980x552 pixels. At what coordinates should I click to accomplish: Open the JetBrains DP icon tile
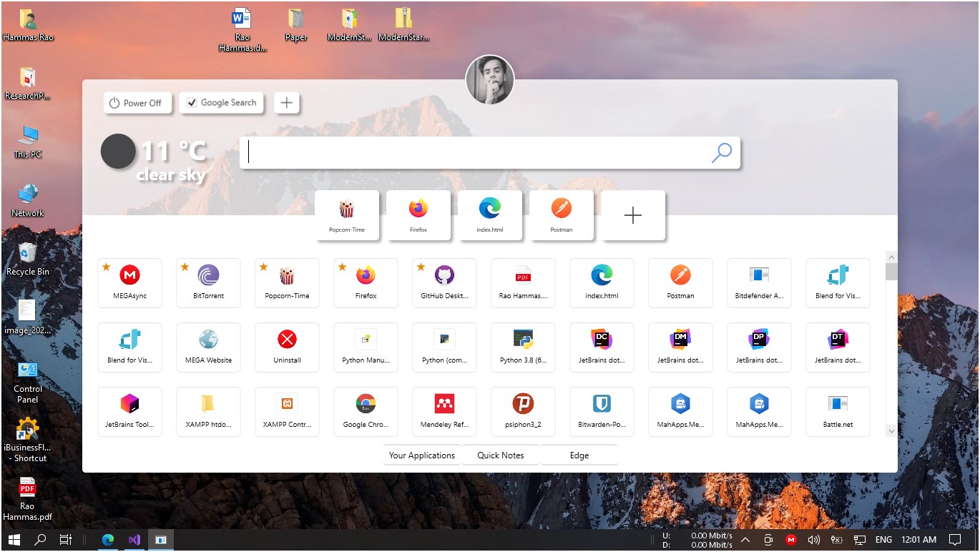point(759,347)
